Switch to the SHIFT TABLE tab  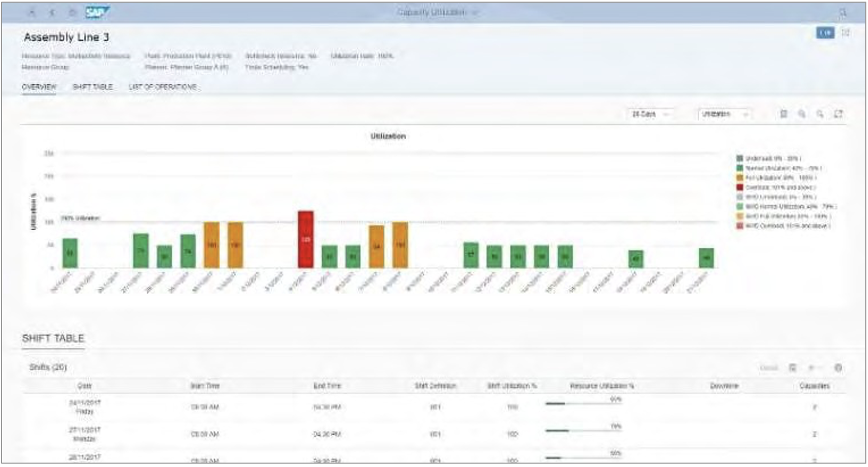[92, 87]
